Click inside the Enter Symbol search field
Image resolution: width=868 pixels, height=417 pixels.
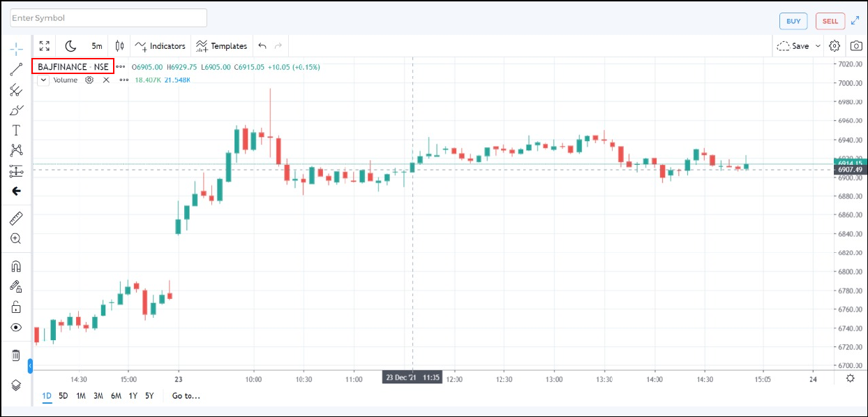coord(108,17)
